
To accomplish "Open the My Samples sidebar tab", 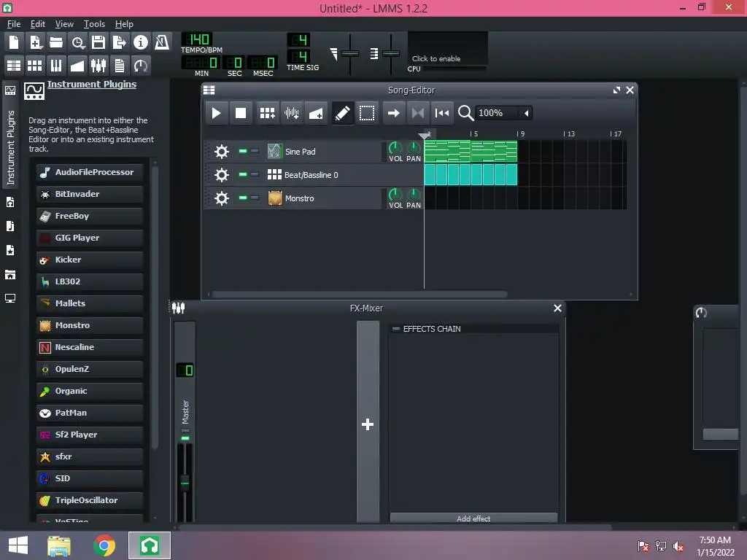I will click(10, 226).
